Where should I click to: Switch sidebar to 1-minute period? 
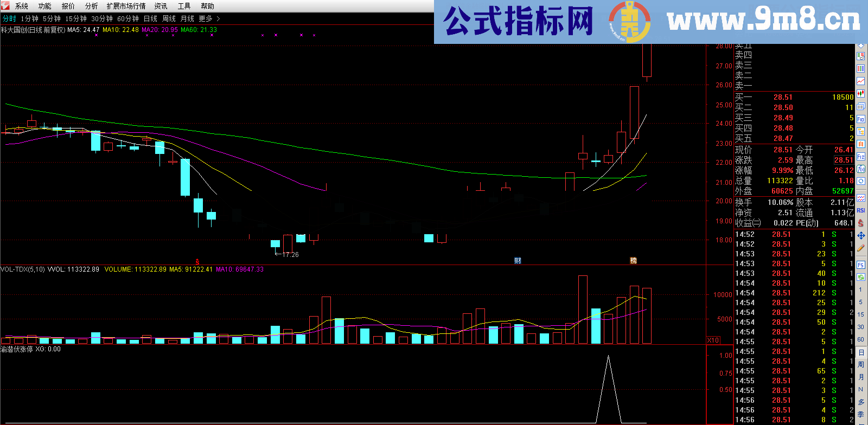[861, 289]
